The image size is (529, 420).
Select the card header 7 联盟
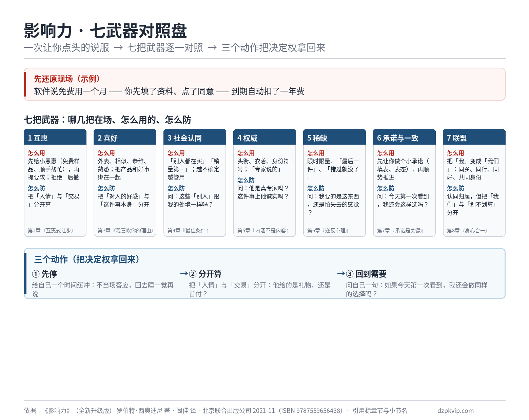pos(474,137)
